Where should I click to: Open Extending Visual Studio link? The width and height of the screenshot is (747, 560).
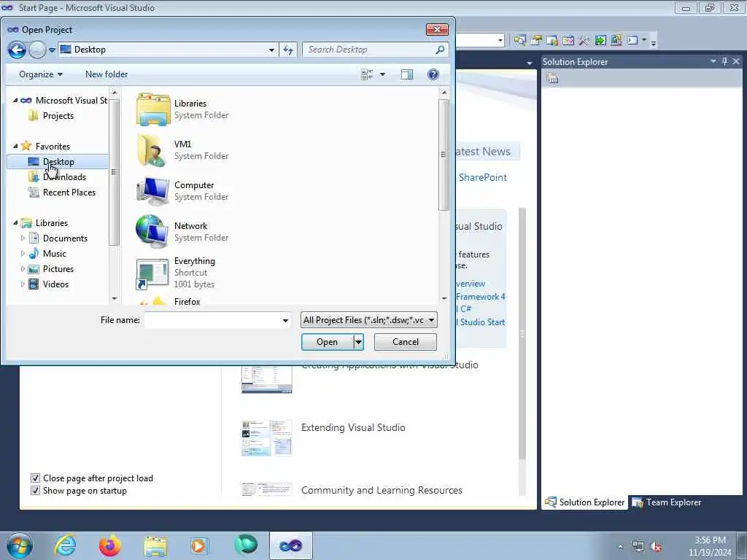pos(353,427)
